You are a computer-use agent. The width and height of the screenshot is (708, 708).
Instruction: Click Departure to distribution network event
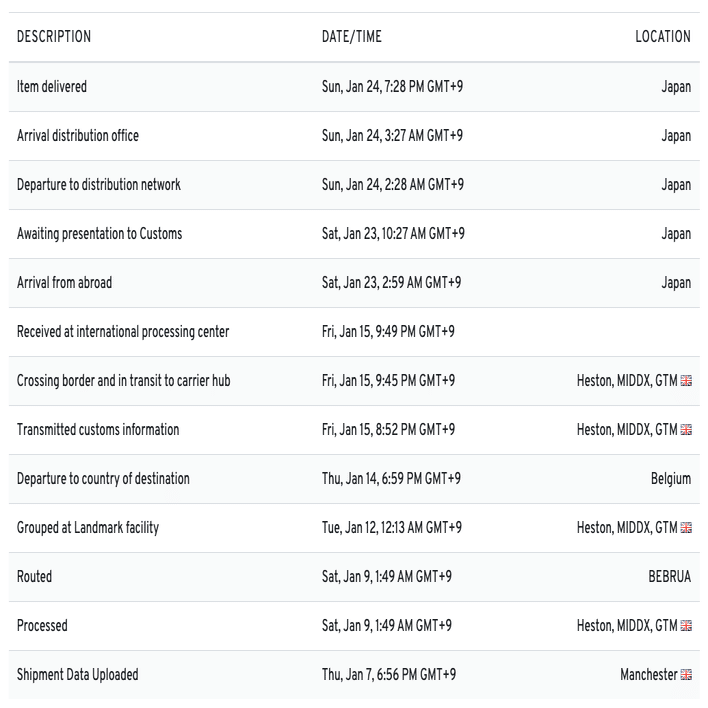point(99,185)
